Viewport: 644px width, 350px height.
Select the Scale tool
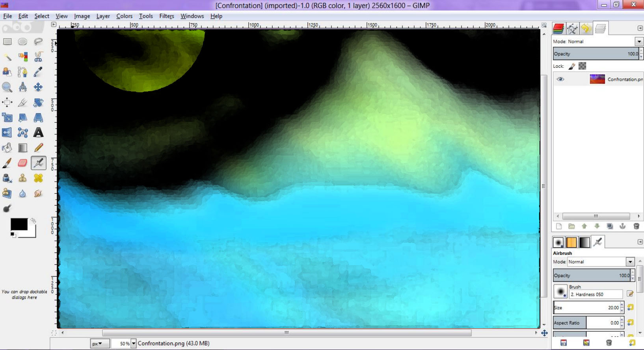coord(7,118)
